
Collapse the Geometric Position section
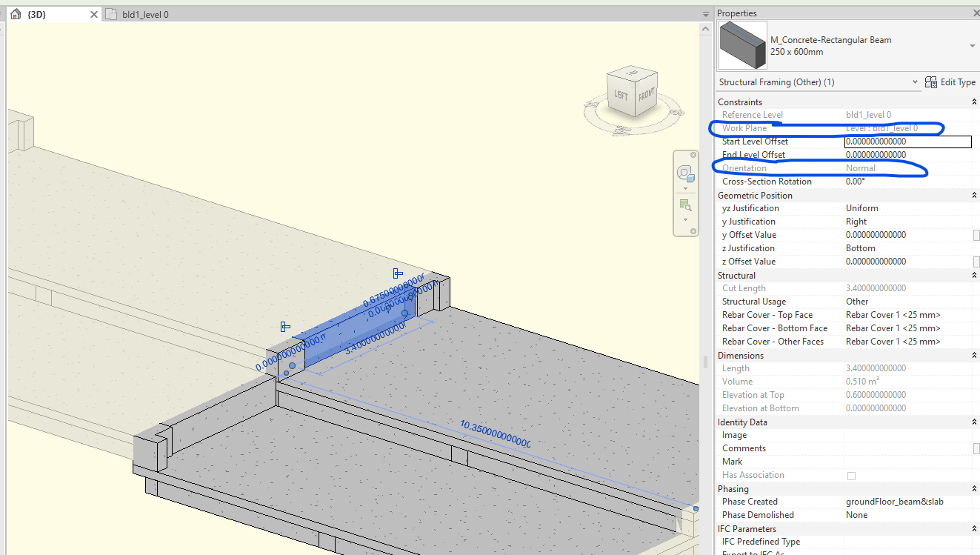974,196
